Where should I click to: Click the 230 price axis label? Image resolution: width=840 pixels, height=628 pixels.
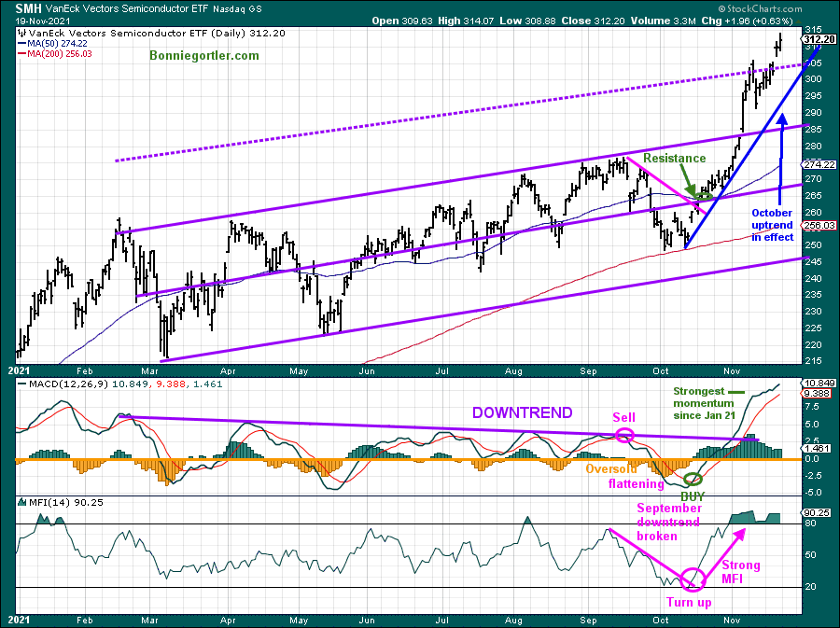813,312
